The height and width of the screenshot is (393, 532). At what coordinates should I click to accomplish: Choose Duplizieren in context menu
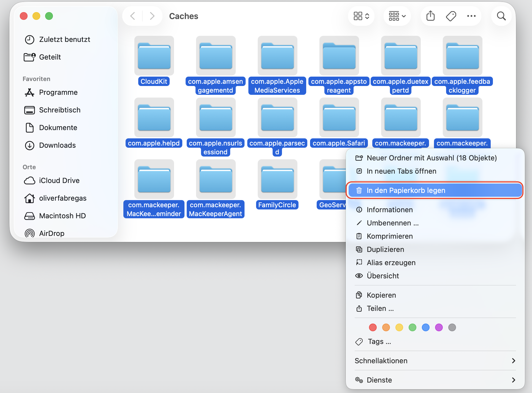[x=435, y=249]
